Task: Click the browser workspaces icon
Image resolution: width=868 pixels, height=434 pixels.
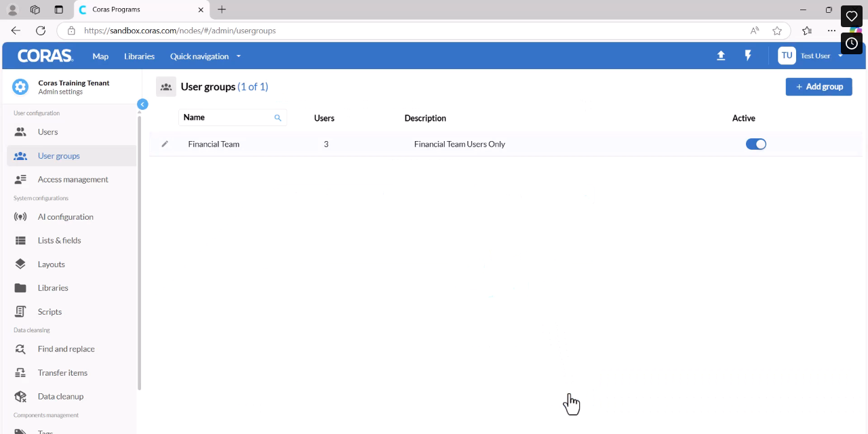Action: [x=35, y=9]
